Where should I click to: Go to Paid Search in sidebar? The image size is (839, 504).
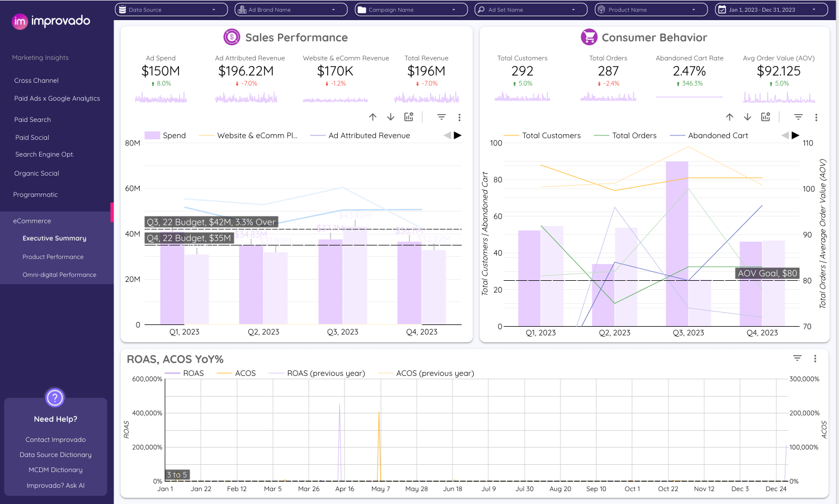click(32, 120)
